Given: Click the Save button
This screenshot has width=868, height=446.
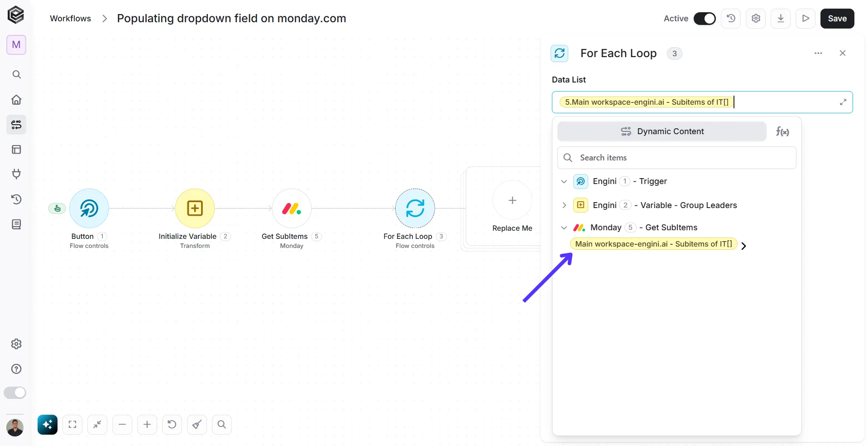Looking at the screenshot, I should 837,19.
